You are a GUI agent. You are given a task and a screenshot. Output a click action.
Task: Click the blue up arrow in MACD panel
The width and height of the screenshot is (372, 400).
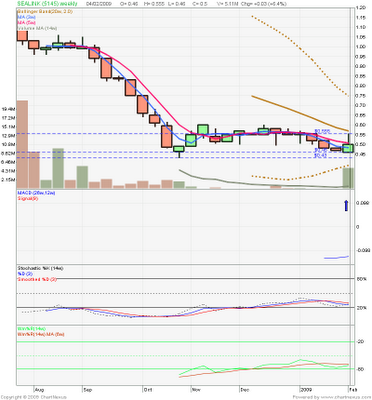[346, 206]
